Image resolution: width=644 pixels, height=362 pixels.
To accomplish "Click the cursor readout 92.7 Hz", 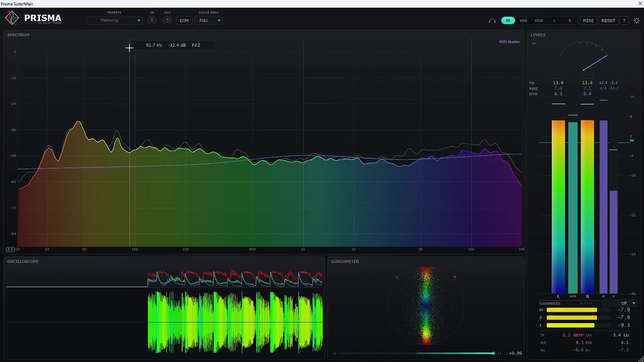I will (x=154, y=45).
